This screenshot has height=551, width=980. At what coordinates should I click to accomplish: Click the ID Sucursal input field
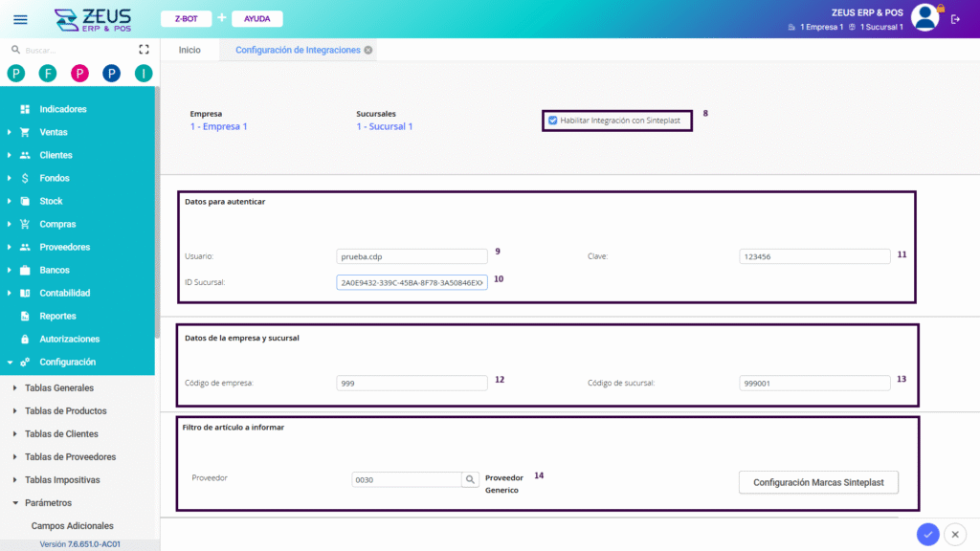click(412, 282)
